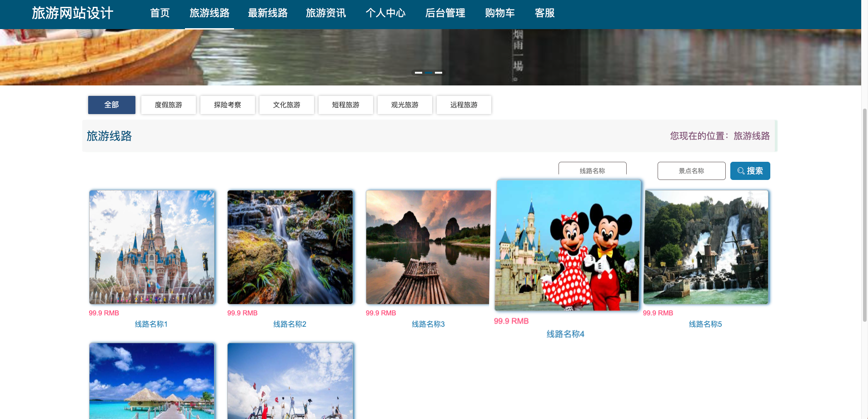Click the 99.9 RMB price under 线路名称1 image
Image resolution: width=868 pixels, height=419 pixels.
click(104, 313)
